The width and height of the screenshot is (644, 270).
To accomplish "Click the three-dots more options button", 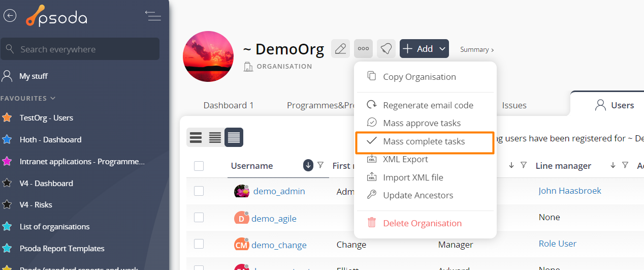I will [364, 49].
